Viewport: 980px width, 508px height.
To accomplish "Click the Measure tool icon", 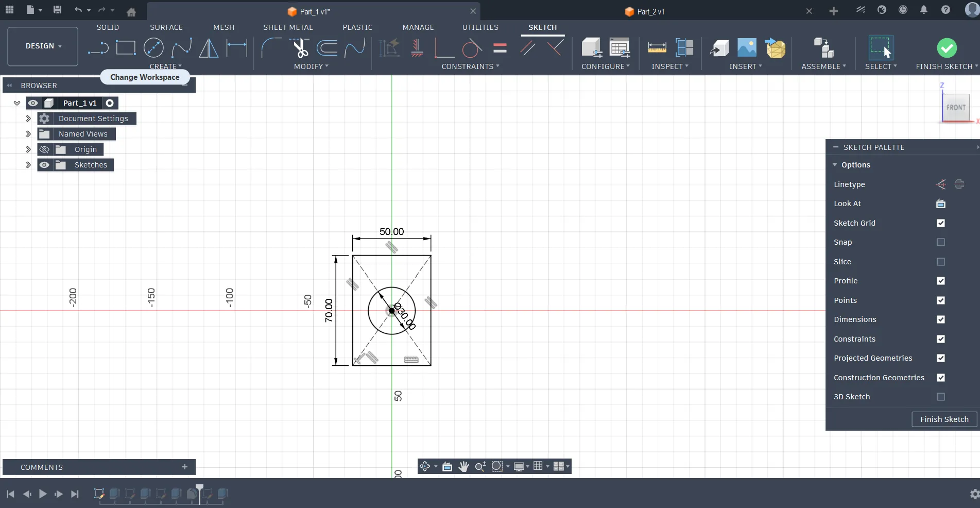I will coord(657,48).
